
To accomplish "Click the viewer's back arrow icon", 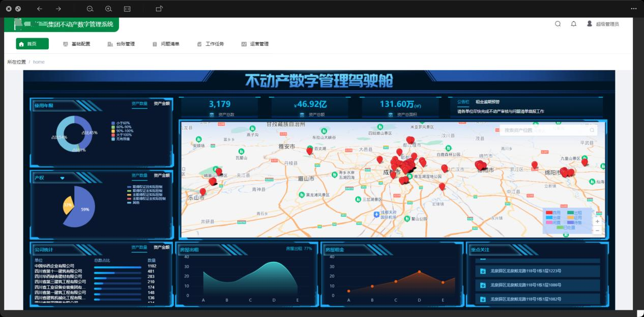I will click(40, 9).
